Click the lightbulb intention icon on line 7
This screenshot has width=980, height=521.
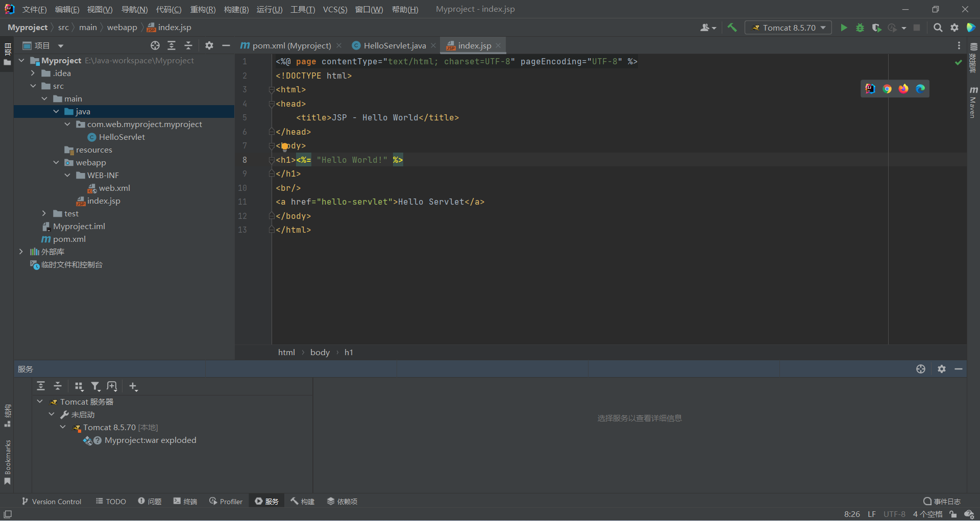(x=285, y=146)
